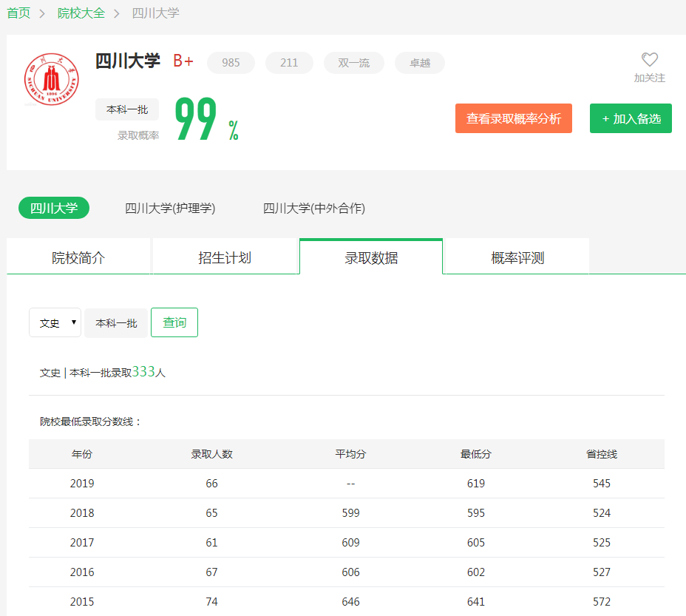
Task: Select 四川大学(中外合作) option
Action: click(314, 208)
